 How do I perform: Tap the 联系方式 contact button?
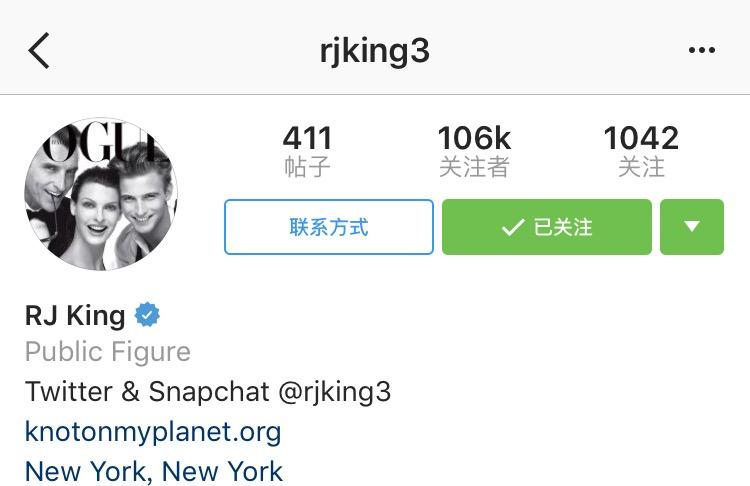point(329,227)
